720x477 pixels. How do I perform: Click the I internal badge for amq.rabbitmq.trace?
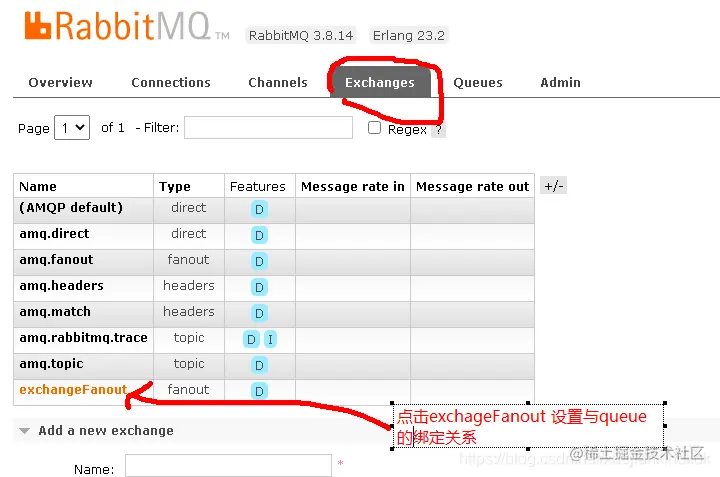(x=270, y=339)
